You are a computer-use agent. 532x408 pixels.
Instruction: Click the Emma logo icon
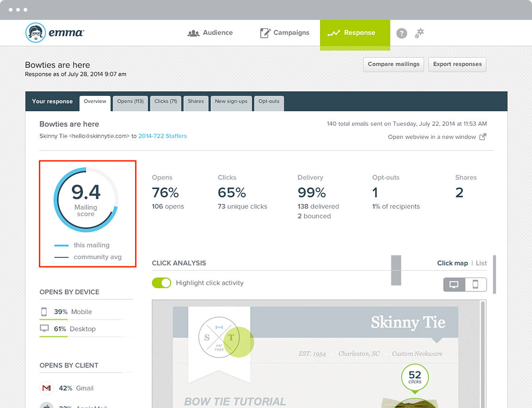click(x=36, y=33)
